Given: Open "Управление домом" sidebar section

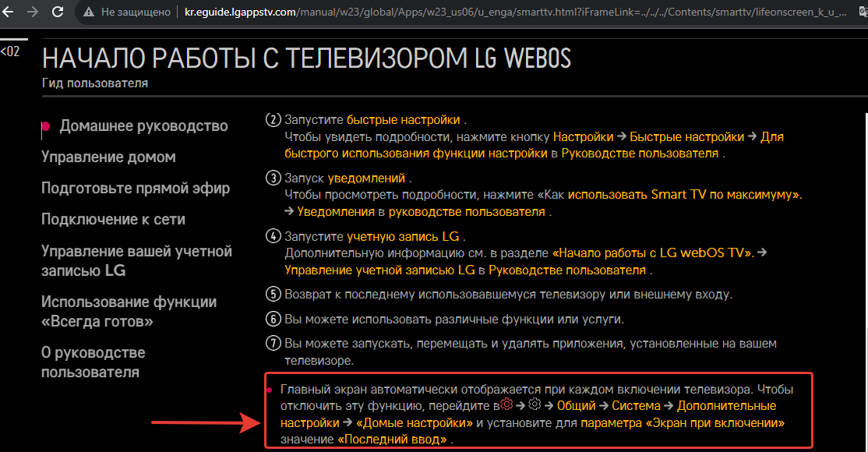Looking at the screenshot, I should click(x=108, y=157).
